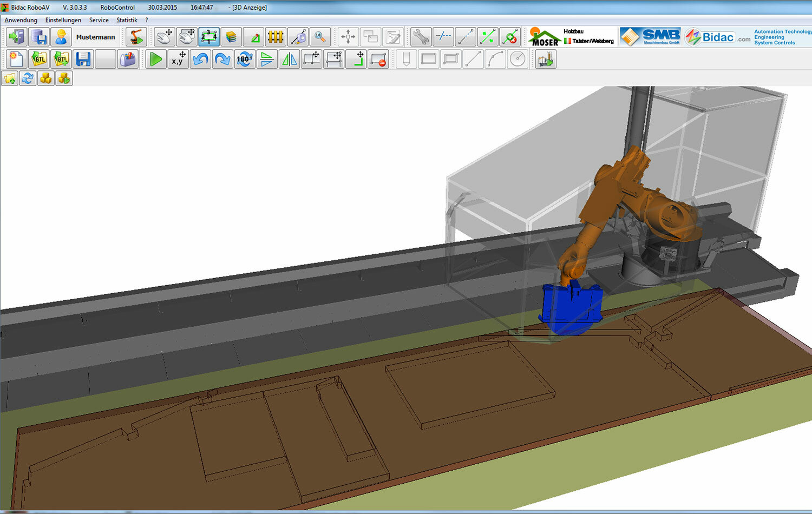Screen dimensions: 812x514
Task: Open the Einstellungen menu
Action: [x=63, y=20]
